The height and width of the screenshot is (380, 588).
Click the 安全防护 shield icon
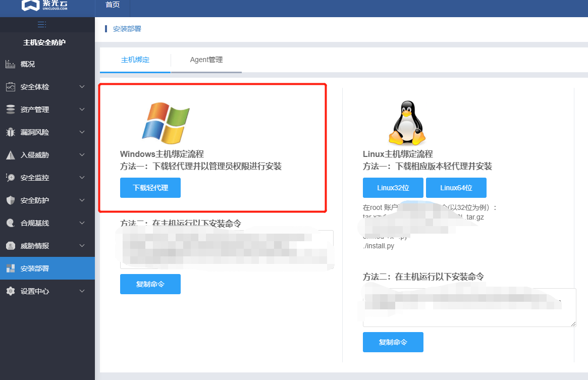pos(11,200)
